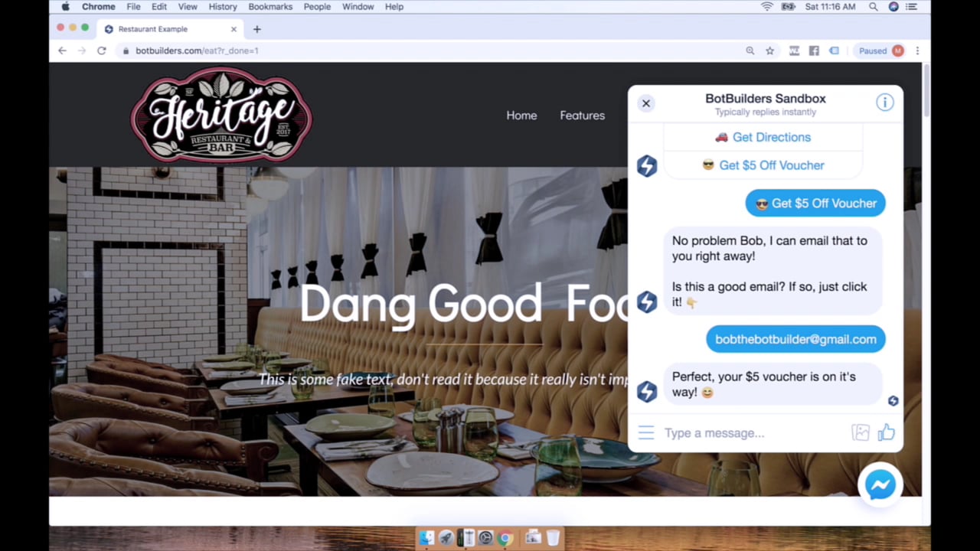Image resolution: width=980 pixels, height=551 pixels.
Task: Open the Chrome three-dot menu
Action: tap(917, 51)
